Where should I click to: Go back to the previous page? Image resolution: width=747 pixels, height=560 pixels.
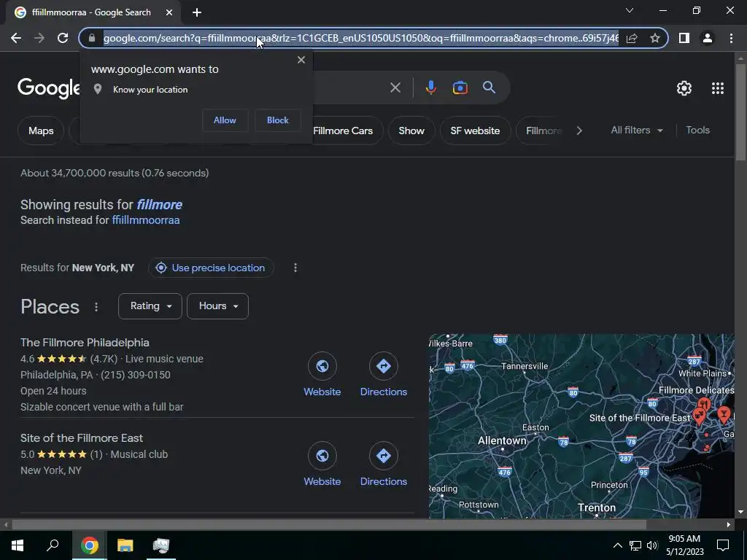click(x=16, y=38)
